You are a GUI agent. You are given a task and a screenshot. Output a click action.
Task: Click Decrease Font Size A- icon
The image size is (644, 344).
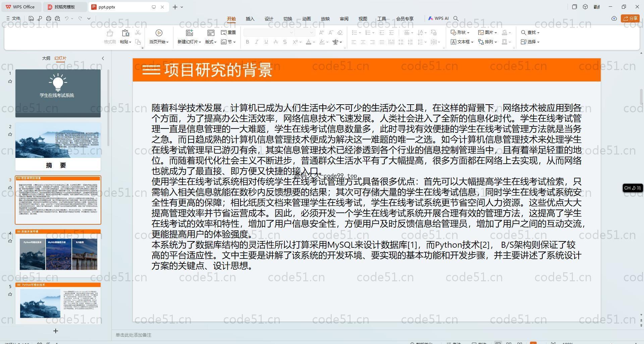[x=331, y=33]
